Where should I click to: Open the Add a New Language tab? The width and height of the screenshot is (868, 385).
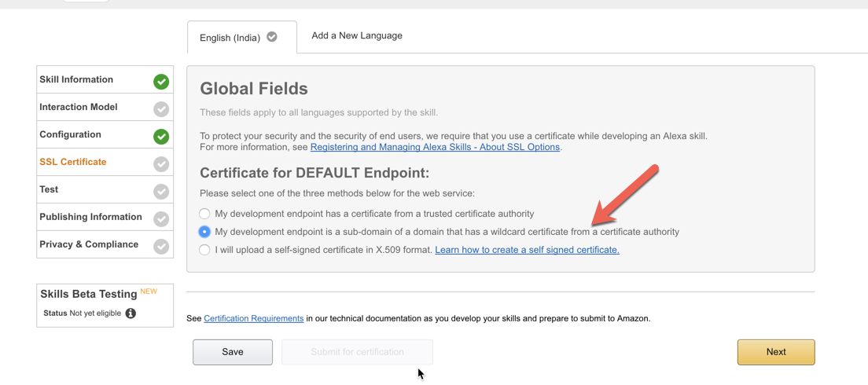[x=357, y=35]
